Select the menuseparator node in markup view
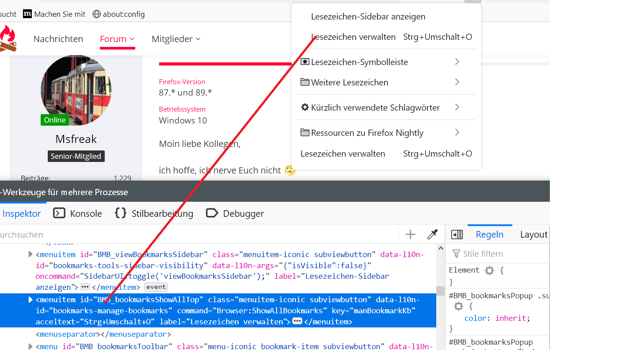Image resolution: width=644 pixels, height=350 pixels. (103, 334)
